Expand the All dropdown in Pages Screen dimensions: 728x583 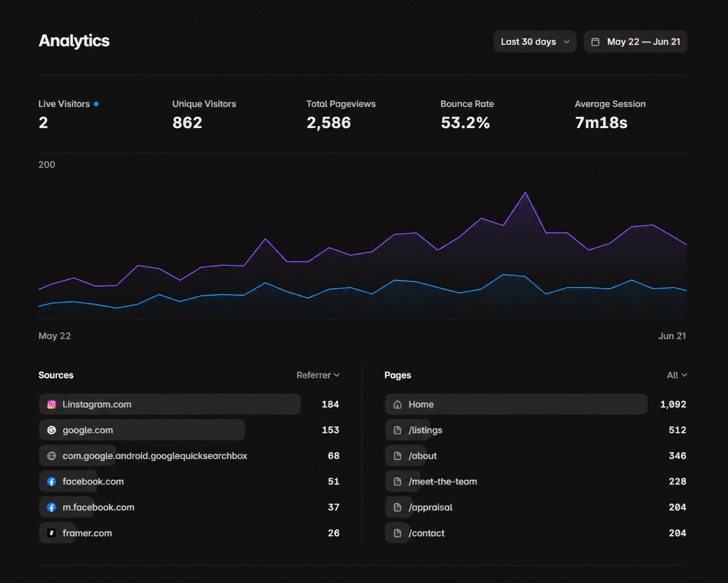coord(677,375)
